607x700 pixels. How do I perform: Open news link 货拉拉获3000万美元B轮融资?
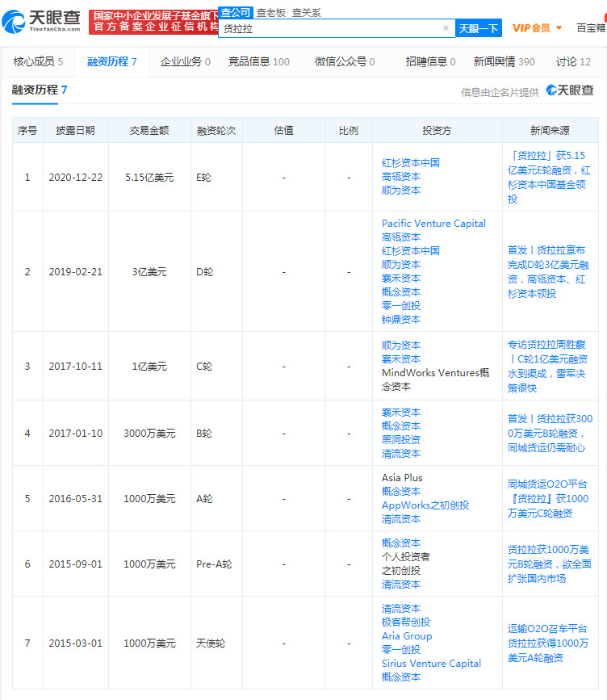coord(550,433)
